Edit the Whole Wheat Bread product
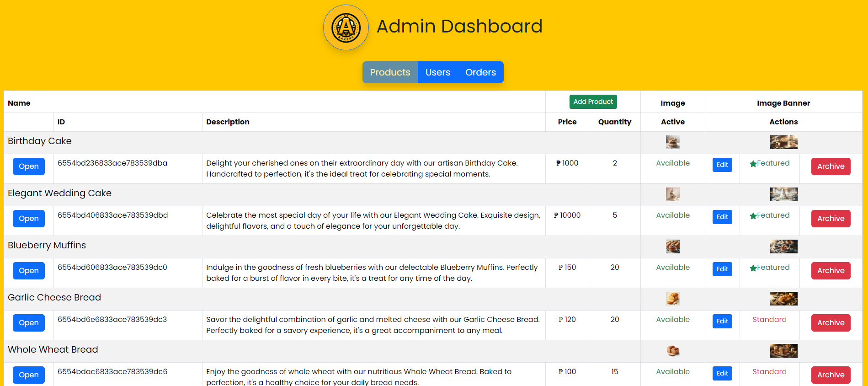The image size is (868, 386). 722,373
